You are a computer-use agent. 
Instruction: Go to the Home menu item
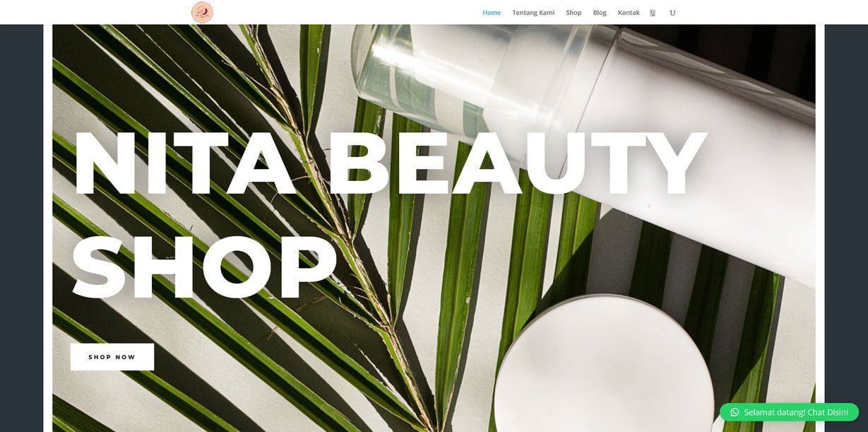(x=492, y=13)
